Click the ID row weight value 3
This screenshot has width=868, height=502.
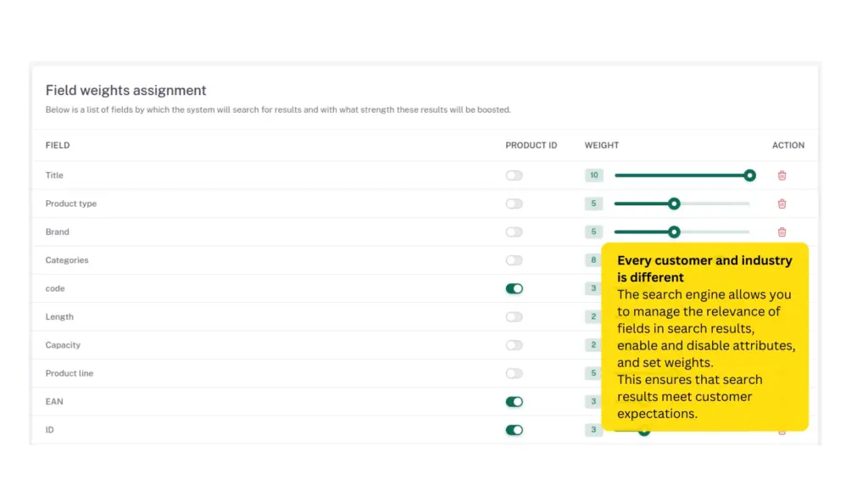click(x=593, y=430)
